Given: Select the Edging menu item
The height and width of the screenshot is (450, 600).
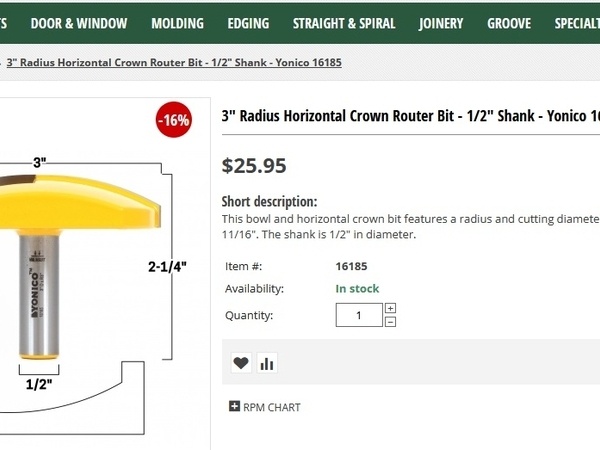Looking at the screenshot, I should click(x=248, y=23).
